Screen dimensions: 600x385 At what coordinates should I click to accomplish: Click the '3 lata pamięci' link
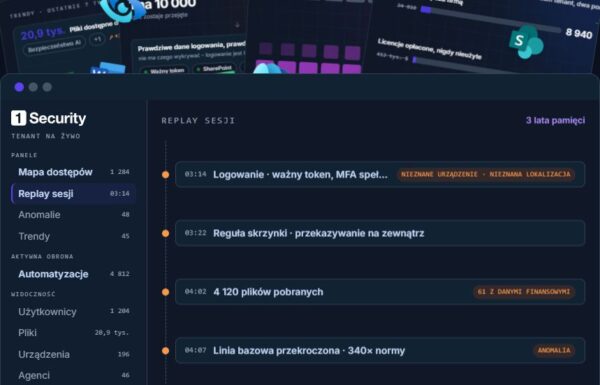(x=555, y=120)
